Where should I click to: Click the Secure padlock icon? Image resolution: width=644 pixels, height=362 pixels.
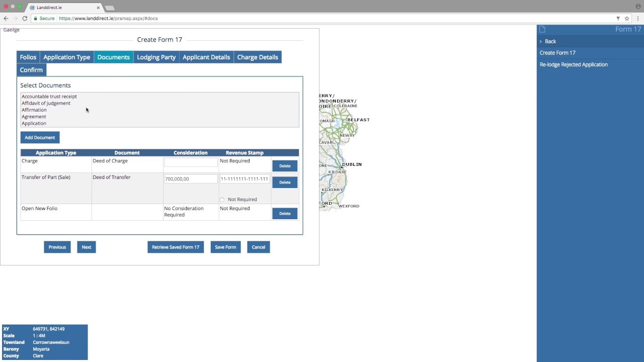click(35, 18)
